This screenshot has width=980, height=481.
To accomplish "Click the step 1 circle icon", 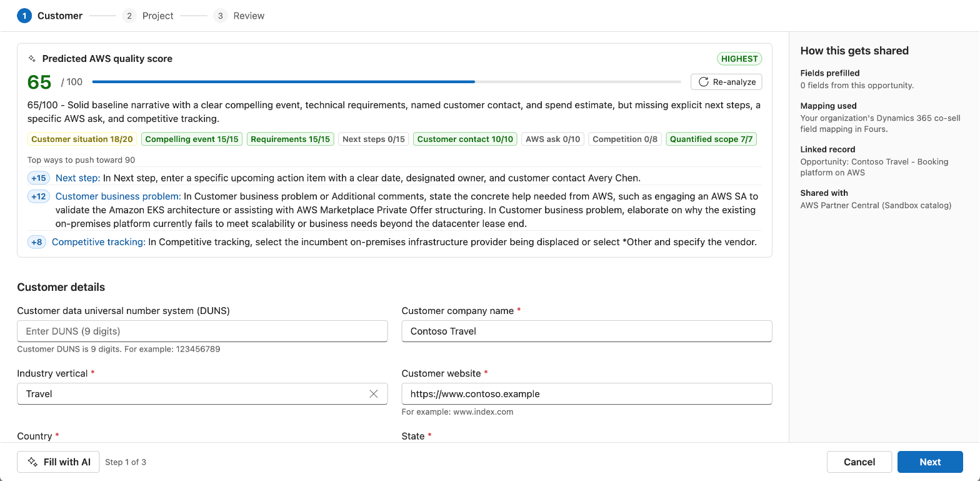I will pyautogui.click(x=24, y=16).
